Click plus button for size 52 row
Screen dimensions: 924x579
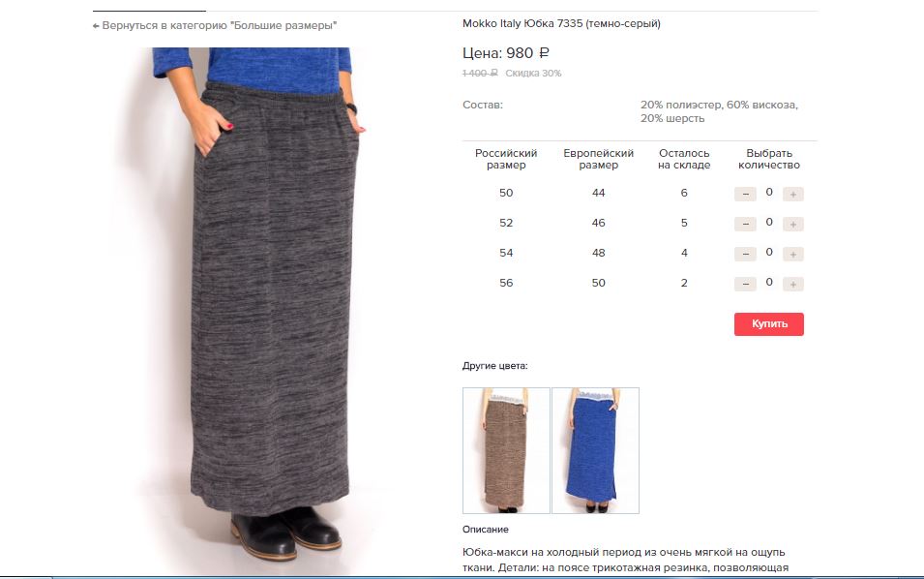(x=792, y=224)
